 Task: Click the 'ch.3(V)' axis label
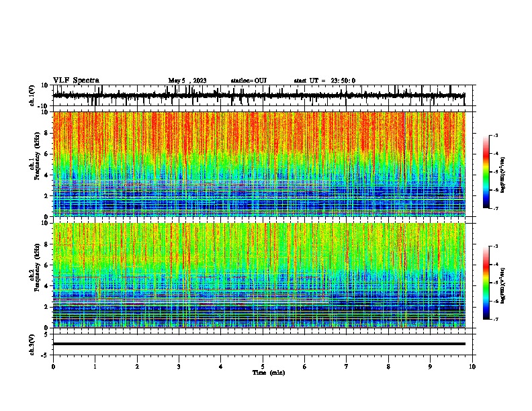[x=32, y=345]
